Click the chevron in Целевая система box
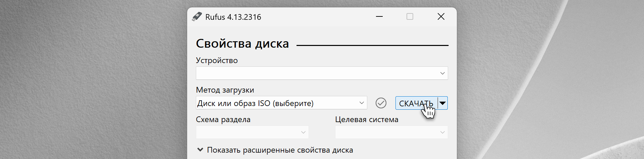Image resolution: width=644 pixels, height=159 pixels. pyautogui.click(x=442, y=132)
